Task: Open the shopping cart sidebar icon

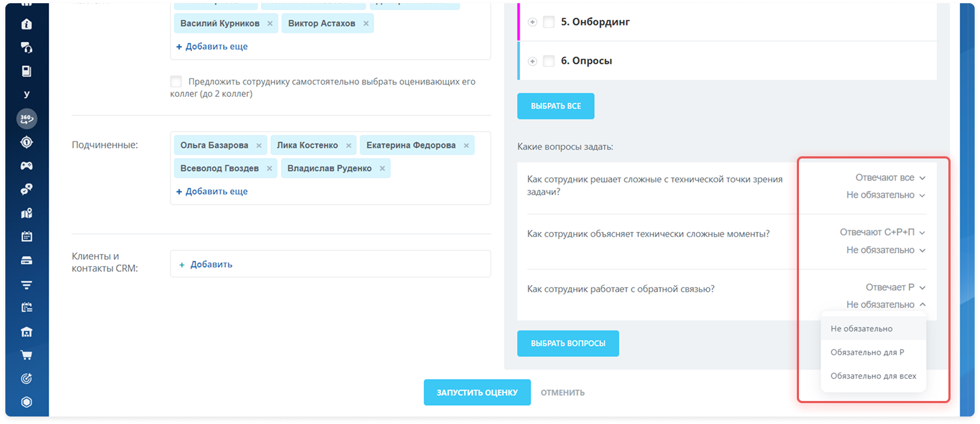Action: click(26, 355)
